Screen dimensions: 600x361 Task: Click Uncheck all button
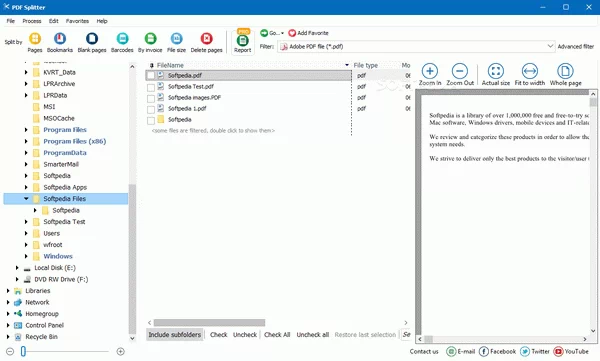pyautogui.click(x=313, y=335)
